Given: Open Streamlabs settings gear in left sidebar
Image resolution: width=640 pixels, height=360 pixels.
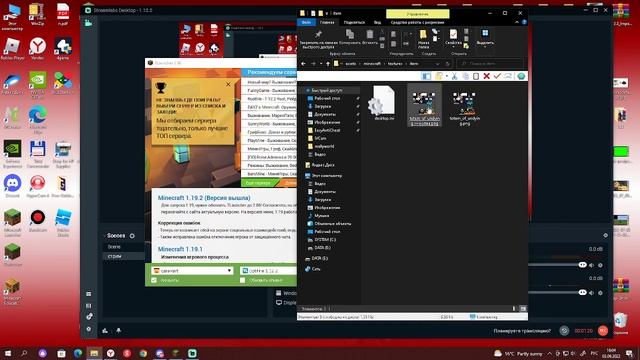Looking at the screenshot, I should coord(89,329).
